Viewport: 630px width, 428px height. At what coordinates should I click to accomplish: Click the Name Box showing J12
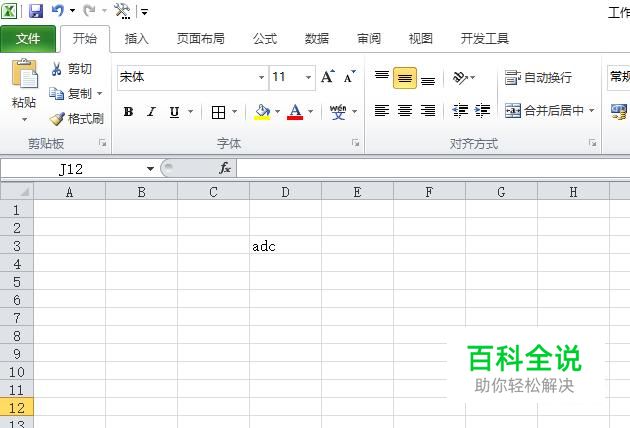click(x=72, y=169)
